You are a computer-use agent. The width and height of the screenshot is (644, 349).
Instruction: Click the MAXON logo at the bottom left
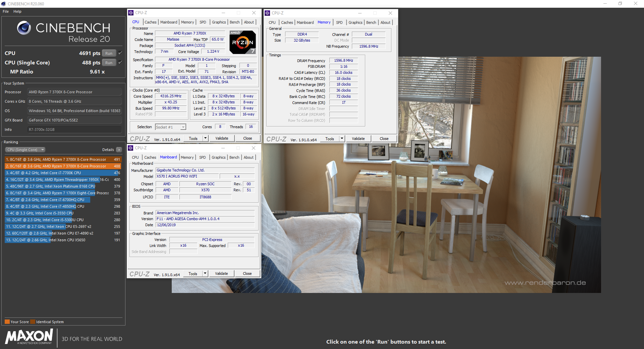tap(29, 337)
